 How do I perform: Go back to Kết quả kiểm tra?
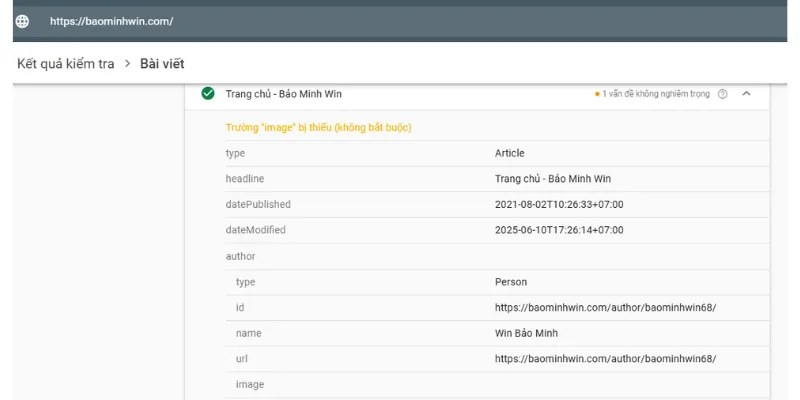tap(65, 64)
